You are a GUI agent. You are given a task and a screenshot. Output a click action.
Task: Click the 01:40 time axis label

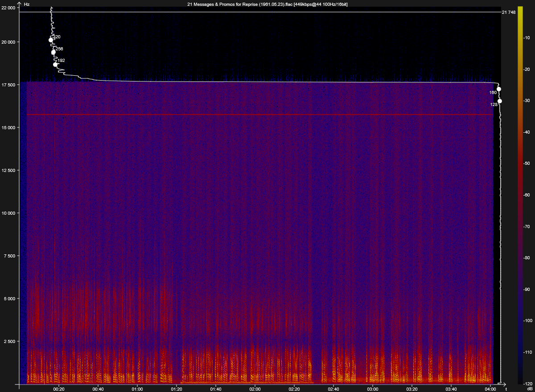pos(216,388)
